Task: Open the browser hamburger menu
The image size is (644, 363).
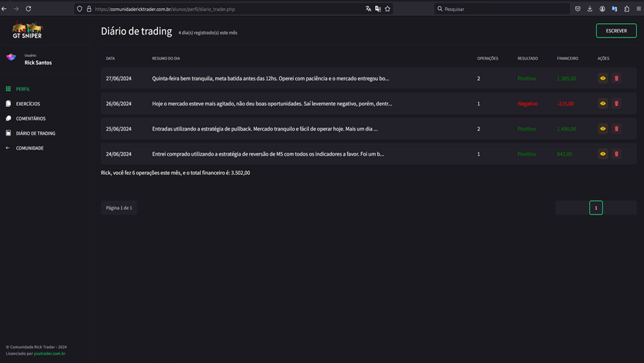Action: click(x=639, y=9)
